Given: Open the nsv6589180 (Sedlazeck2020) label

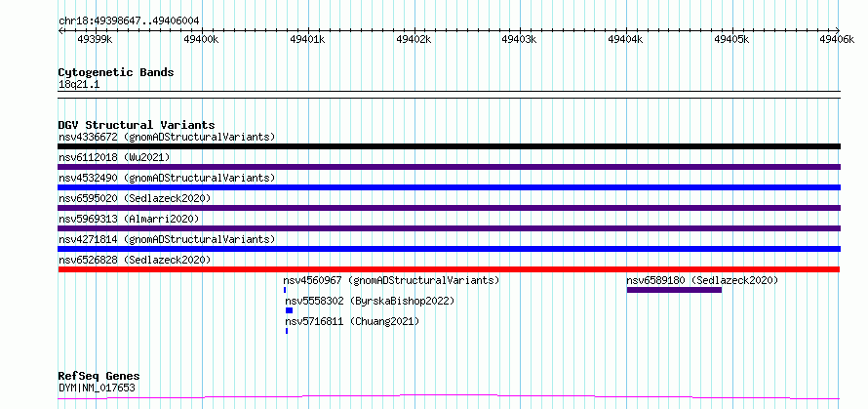Looking at the screenshot, I should click(702, 280).
